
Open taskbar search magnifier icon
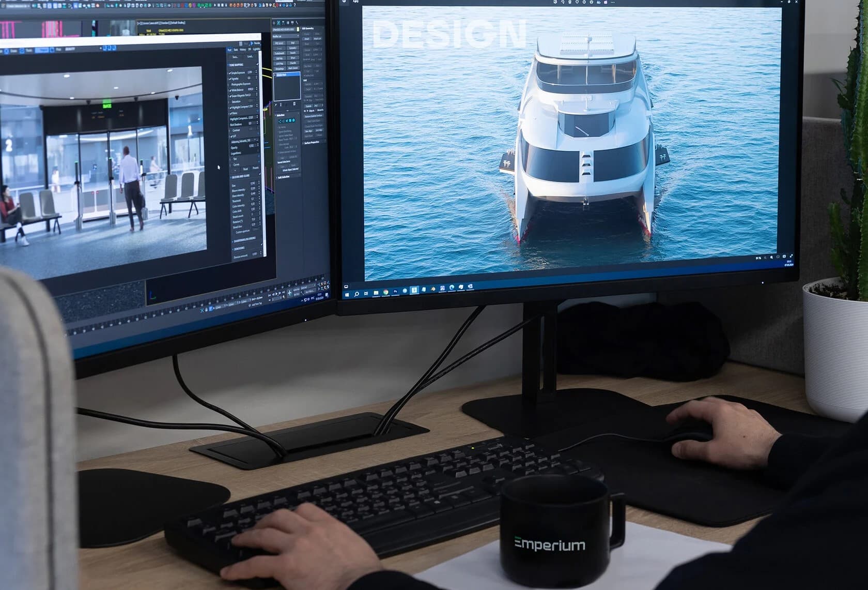pos(357,294)
